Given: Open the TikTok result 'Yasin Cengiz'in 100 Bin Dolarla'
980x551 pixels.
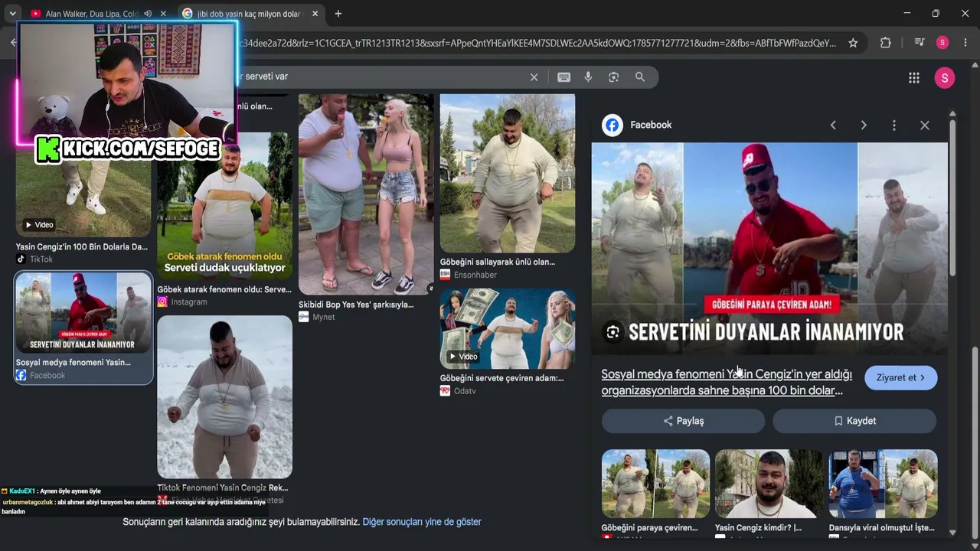Looking at the screenshot, I should click(x=82, y=247).
